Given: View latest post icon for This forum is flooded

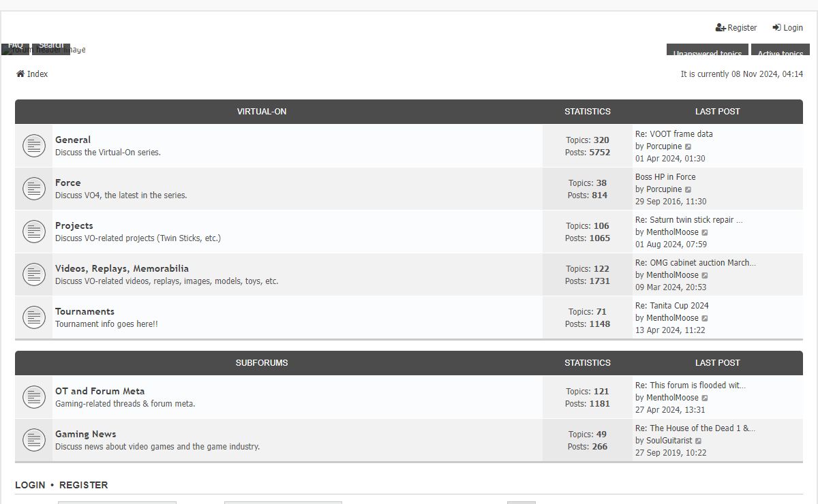Looking at the screenshot, I should point(705,398).
